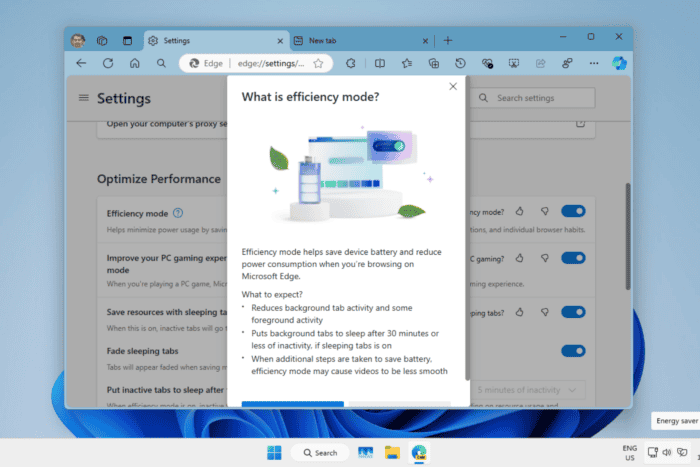Click the Share icon in toolbar
Viewport: 700px width, 467px height.
tap(541, 63)
